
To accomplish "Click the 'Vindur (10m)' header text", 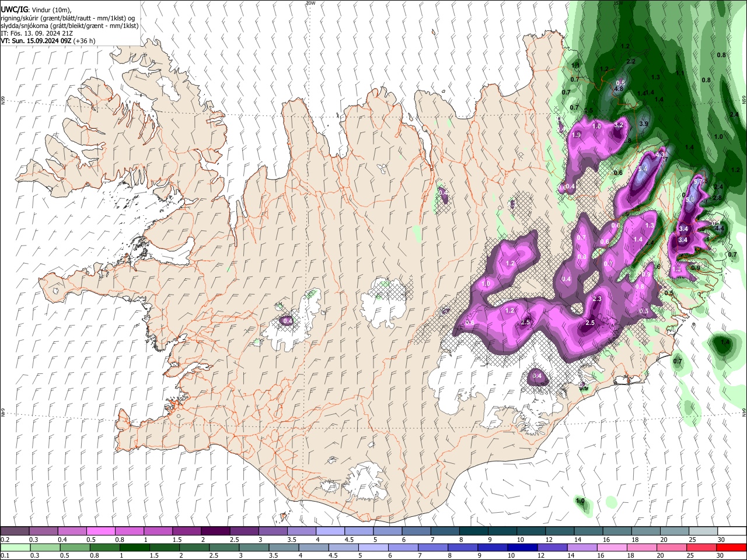I will (51, 10).
